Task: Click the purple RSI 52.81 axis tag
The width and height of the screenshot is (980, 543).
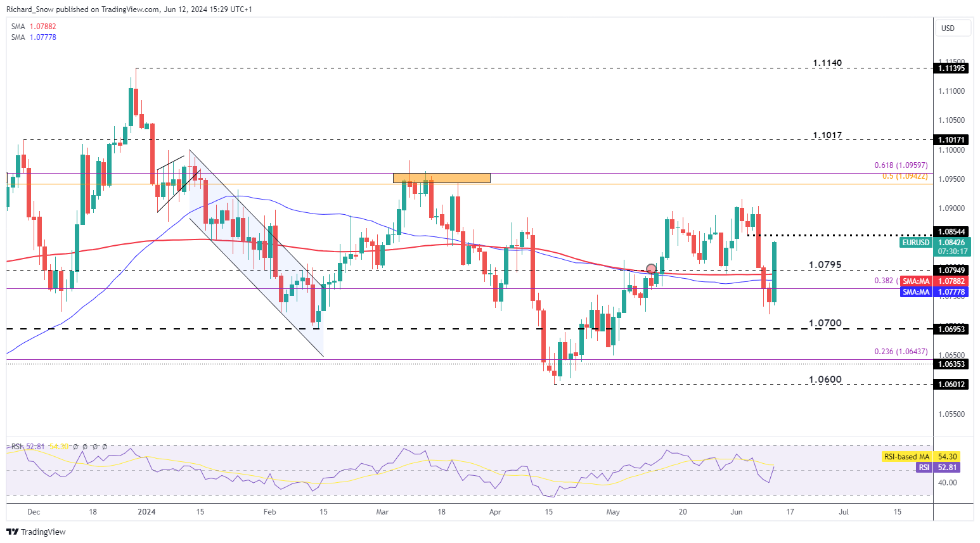Action: point(938,468)
